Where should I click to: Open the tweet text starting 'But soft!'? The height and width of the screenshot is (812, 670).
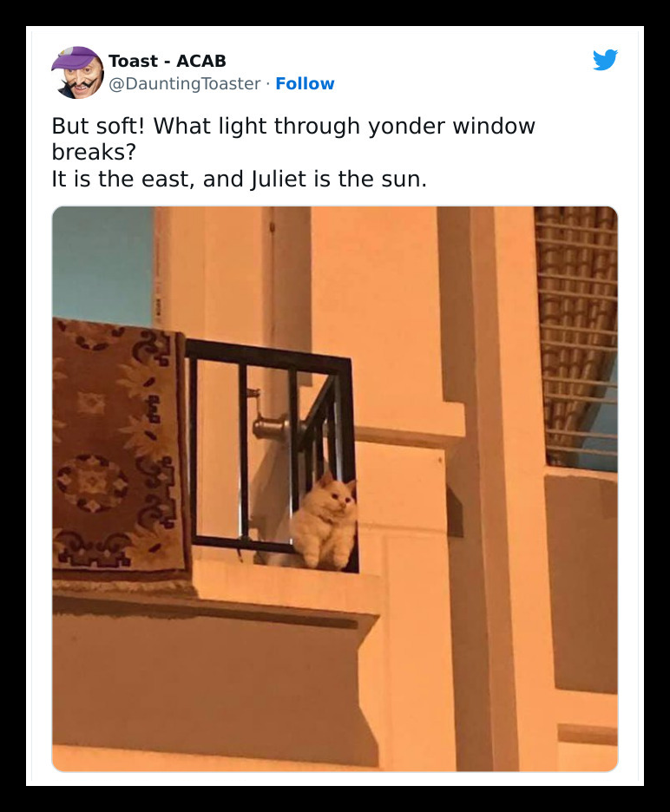pyautogui.click(x=293, y=153)
